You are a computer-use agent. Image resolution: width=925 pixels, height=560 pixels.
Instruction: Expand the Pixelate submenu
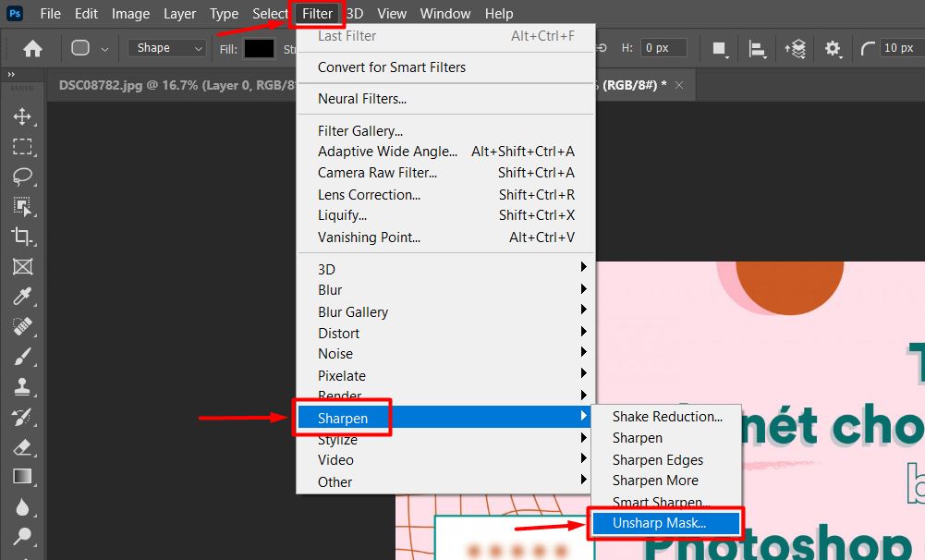[x=446, y=375]
